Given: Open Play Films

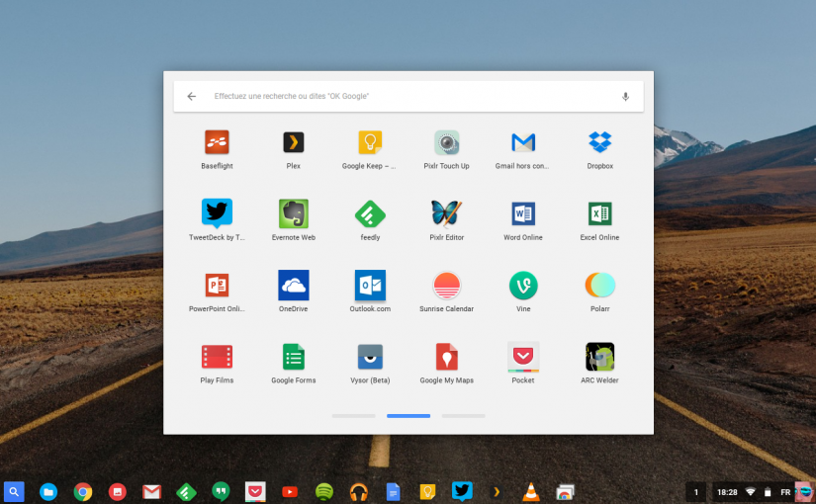Looking at the screenshot, I should coord(217,357).
